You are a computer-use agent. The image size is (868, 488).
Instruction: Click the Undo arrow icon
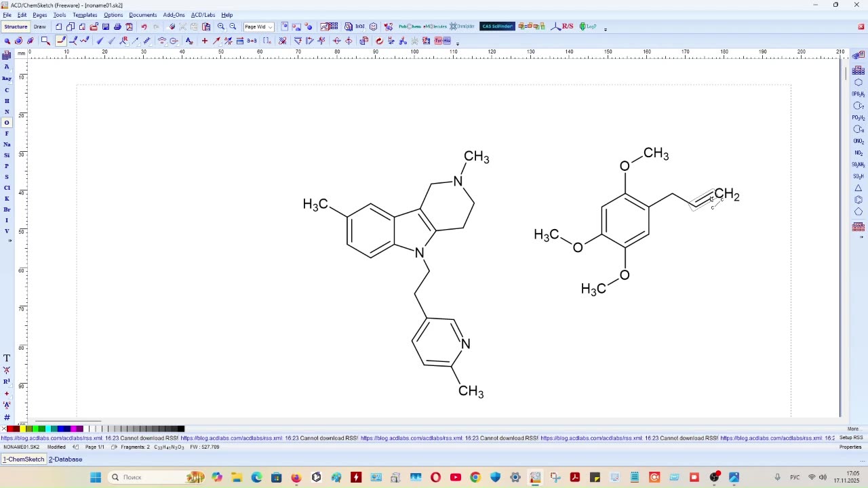point(144,26)
